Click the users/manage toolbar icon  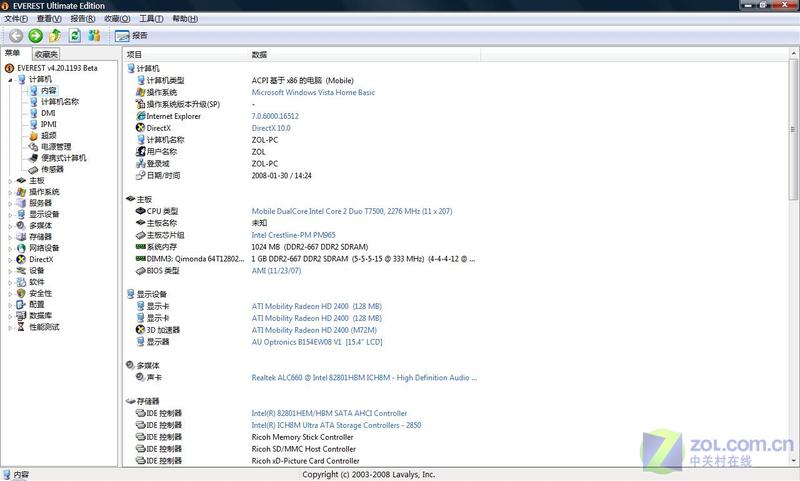coord(94,35)
